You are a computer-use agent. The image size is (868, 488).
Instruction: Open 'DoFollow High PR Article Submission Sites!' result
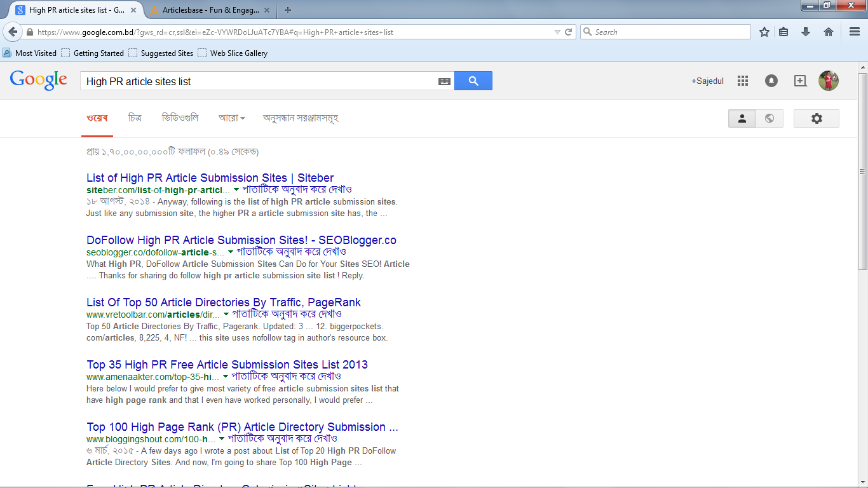241,240
